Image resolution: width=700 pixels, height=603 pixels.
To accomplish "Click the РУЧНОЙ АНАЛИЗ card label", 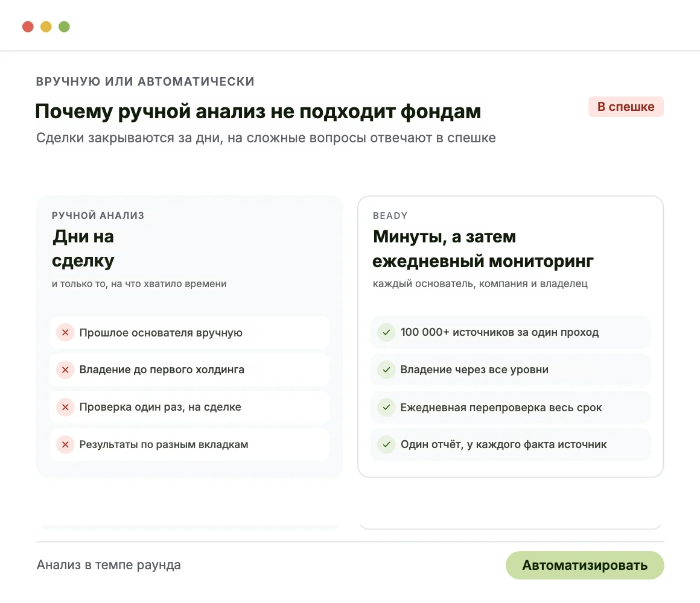I will [98, 215].
